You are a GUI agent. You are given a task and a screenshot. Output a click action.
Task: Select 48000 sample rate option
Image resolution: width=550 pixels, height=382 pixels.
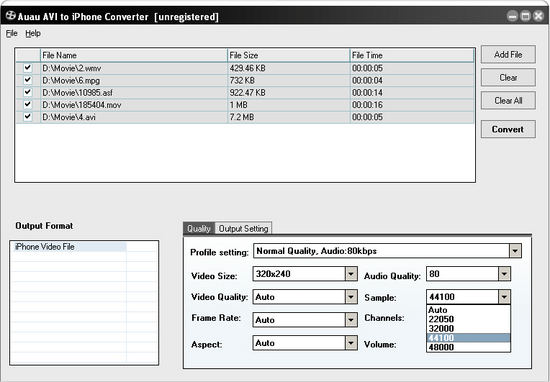tap(468, 347)
